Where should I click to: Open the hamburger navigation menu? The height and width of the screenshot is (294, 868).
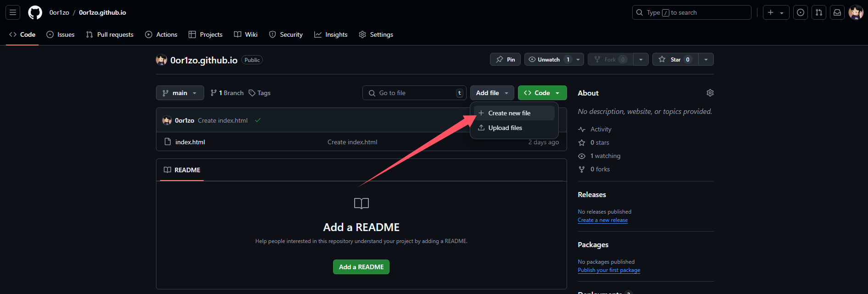pos(13,12)
